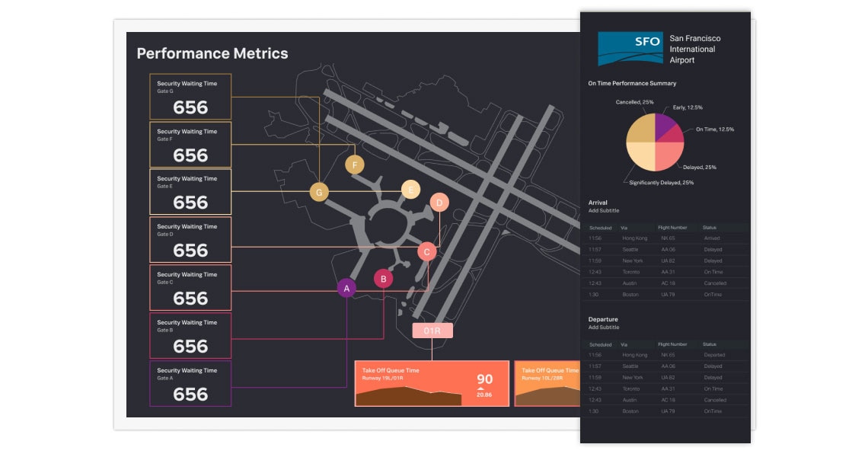Select the Toronto row in Departure table

pyautogui.click(x=666, y=389)
